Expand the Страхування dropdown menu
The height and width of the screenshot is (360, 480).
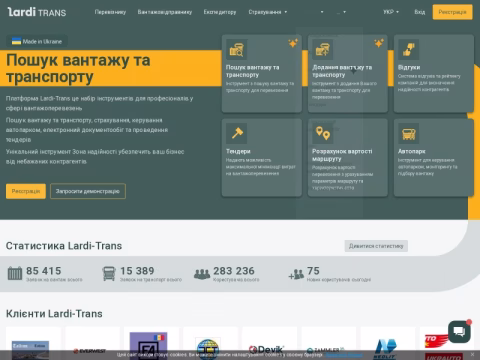point(268,12)
